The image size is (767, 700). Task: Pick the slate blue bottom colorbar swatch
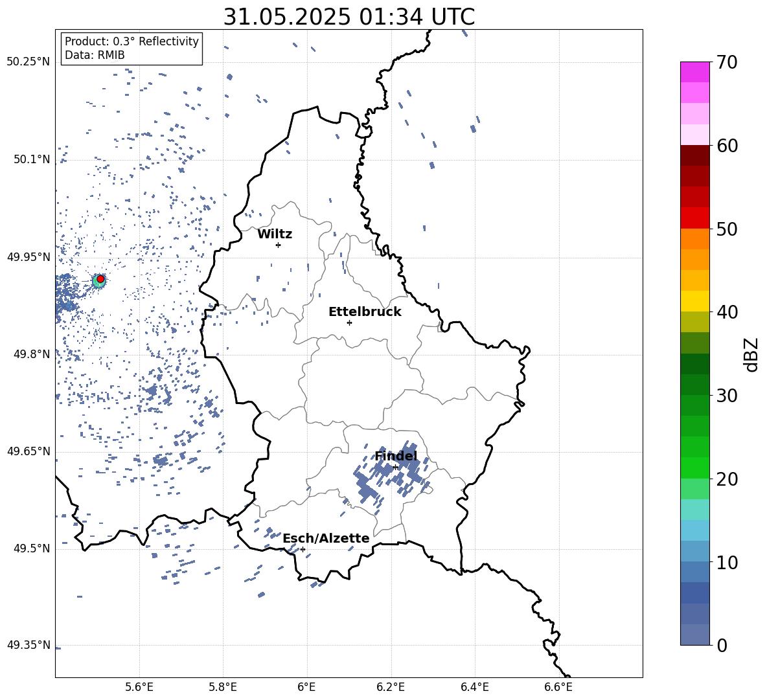coord(694,635)
